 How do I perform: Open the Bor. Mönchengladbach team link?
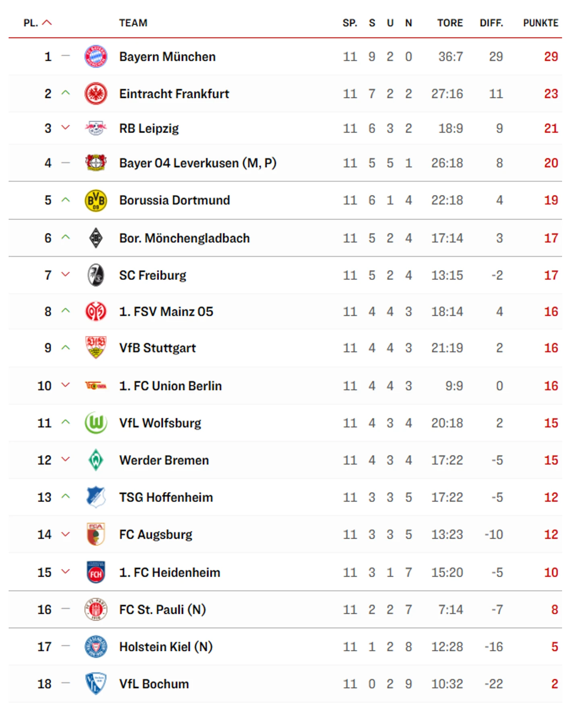click(184, 238)
